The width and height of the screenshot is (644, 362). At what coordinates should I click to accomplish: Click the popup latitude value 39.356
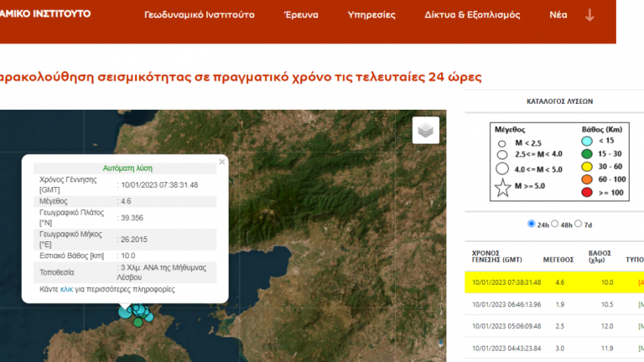point(132,218)
